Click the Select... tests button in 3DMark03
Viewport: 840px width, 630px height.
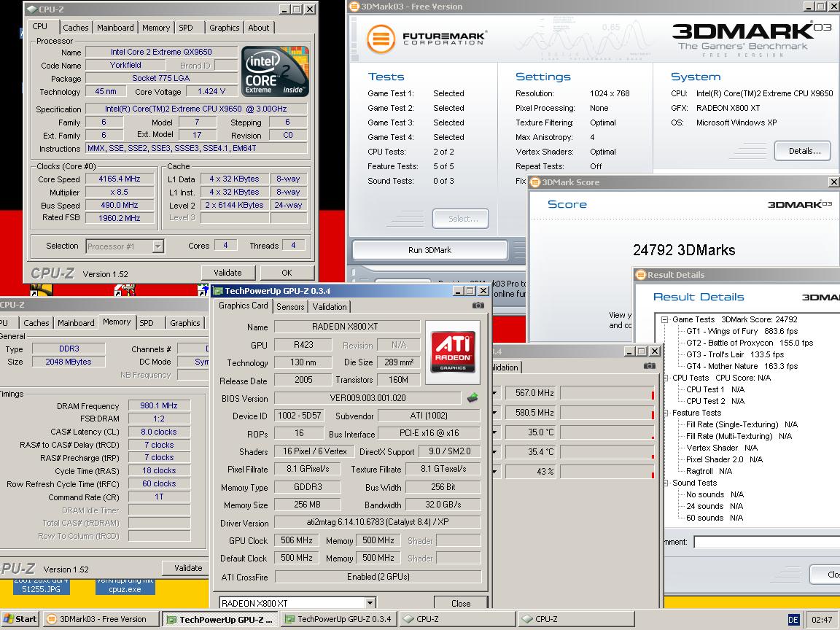[461, 219]
